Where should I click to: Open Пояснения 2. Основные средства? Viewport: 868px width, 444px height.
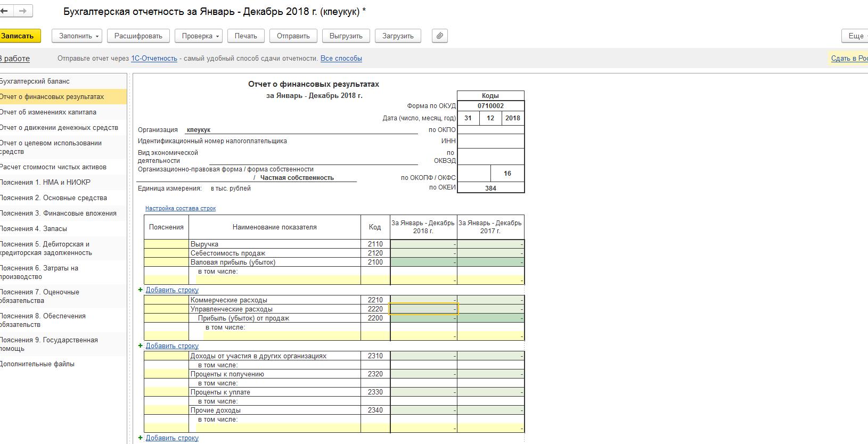tap(63, 198)
